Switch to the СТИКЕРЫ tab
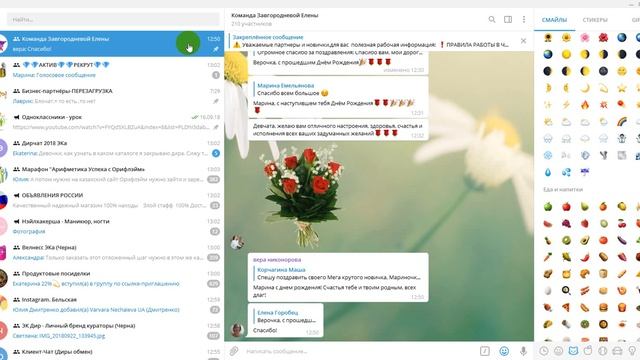 pyautogui.click(x=595, y=20)
